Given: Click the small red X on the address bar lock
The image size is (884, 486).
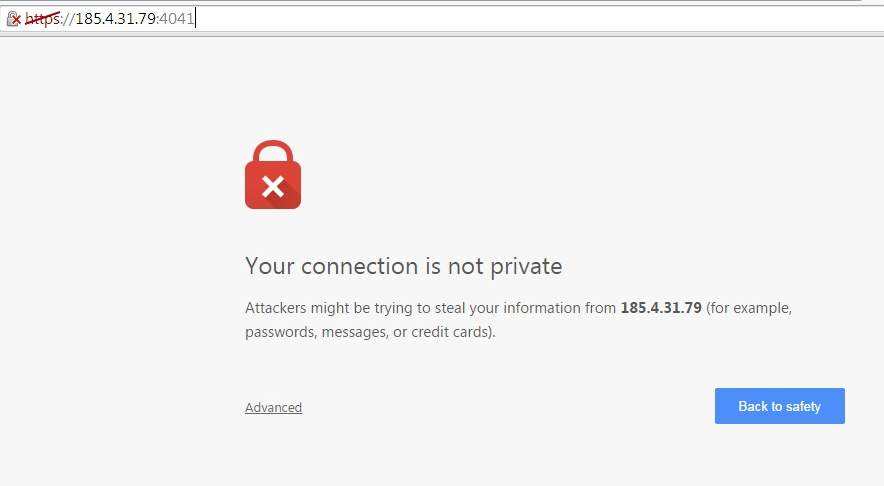Looking at the screenshot, I should click(16, 20).
